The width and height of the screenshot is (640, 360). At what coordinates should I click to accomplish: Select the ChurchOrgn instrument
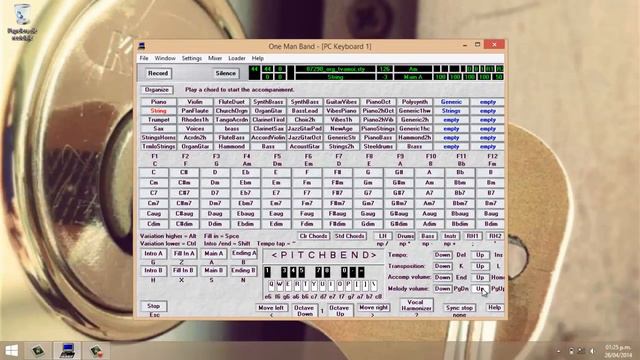point(232,111)
